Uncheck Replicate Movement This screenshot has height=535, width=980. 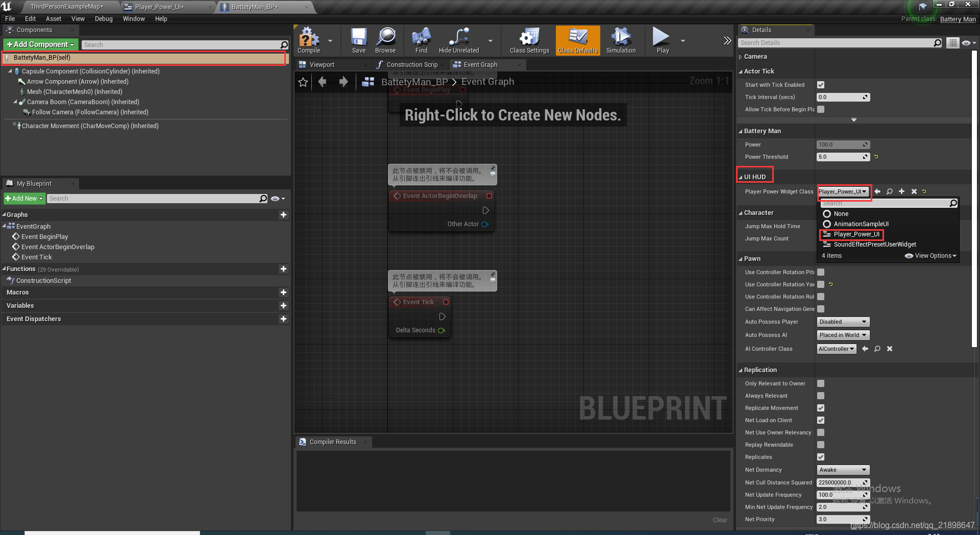820,408
